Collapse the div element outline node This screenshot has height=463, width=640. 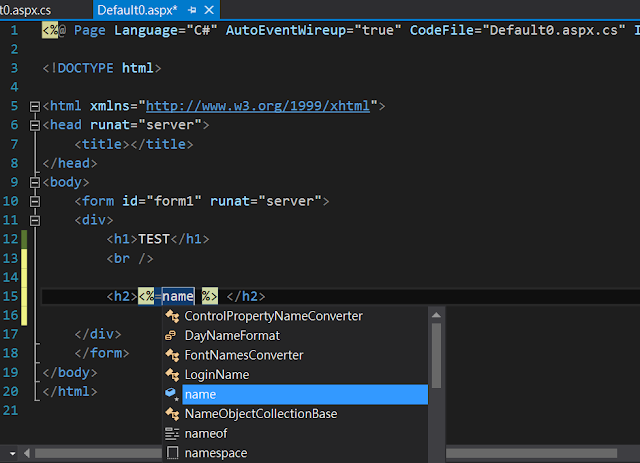click(x=35, y=220)
